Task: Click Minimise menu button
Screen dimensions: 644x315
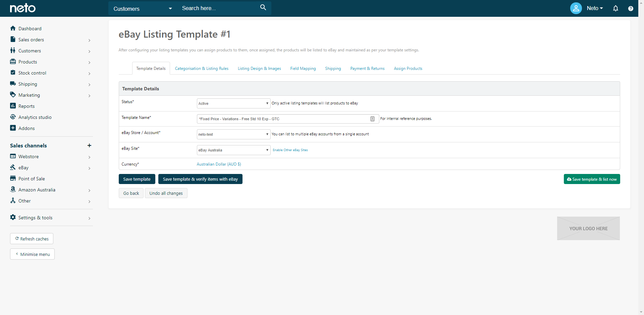Action: point(32,254)
